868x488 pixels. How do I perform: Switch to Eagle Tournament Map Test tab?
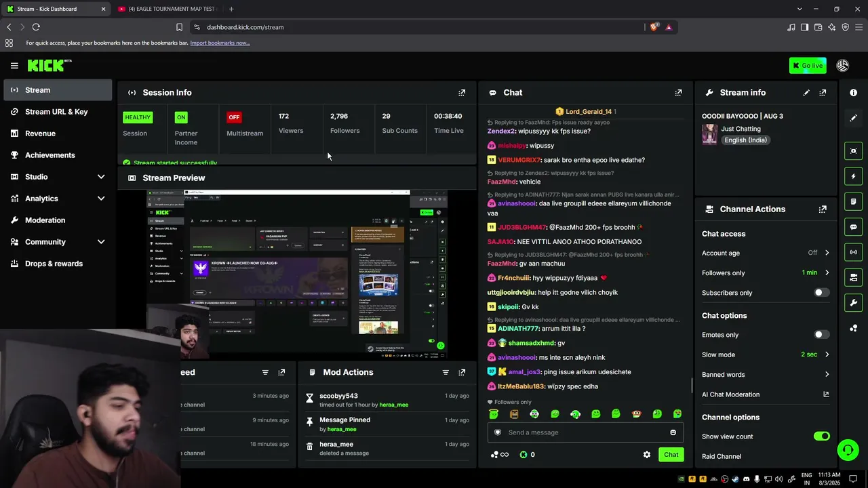(x=167, y=9)
